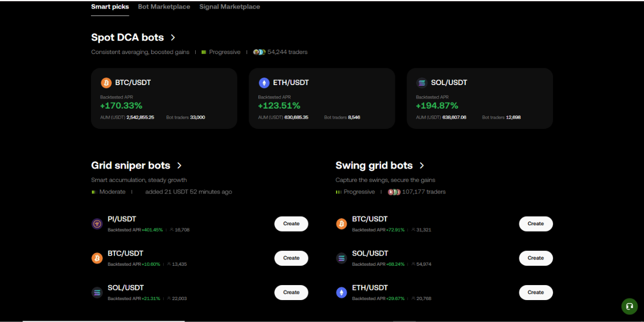Click trader avatars beside 107,177 traders
This screenshot has height=322, width=644.
pyautogui.click(x=394, y=191)
